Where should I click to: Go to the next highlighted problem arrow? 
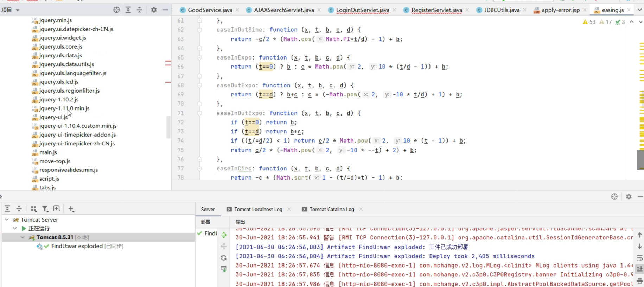[640, 22]
